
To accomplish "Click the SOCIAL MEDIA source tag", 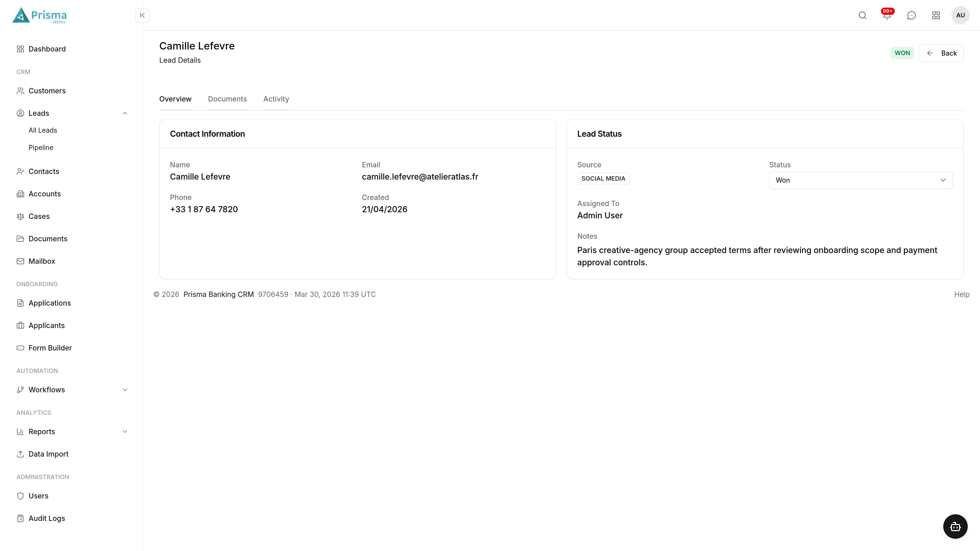I will click(x=603, y=179).
